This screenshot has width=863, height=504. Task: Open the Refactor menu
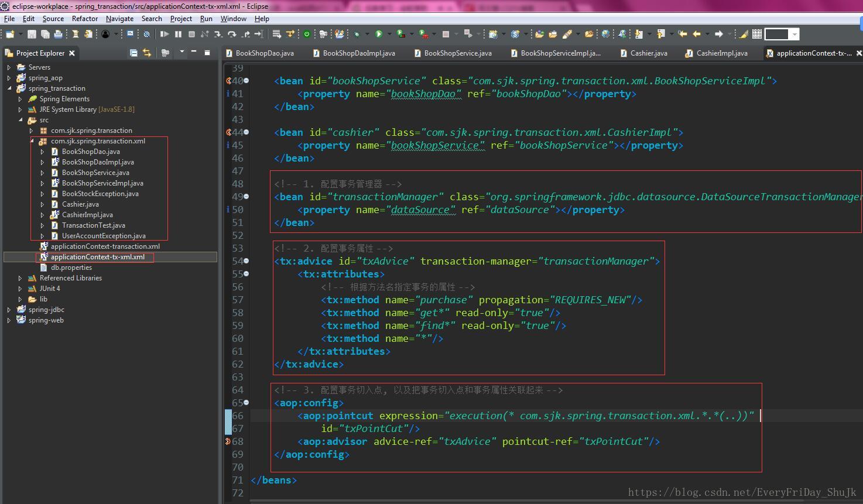click(x=85, y=19)
